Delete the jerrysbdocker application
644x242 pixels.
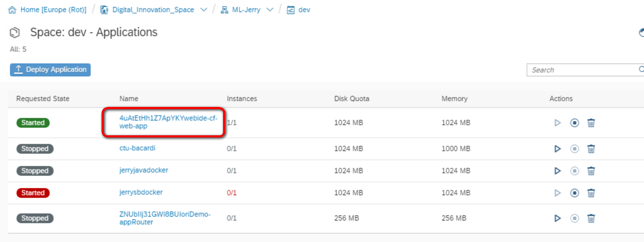tap(591, 193)
